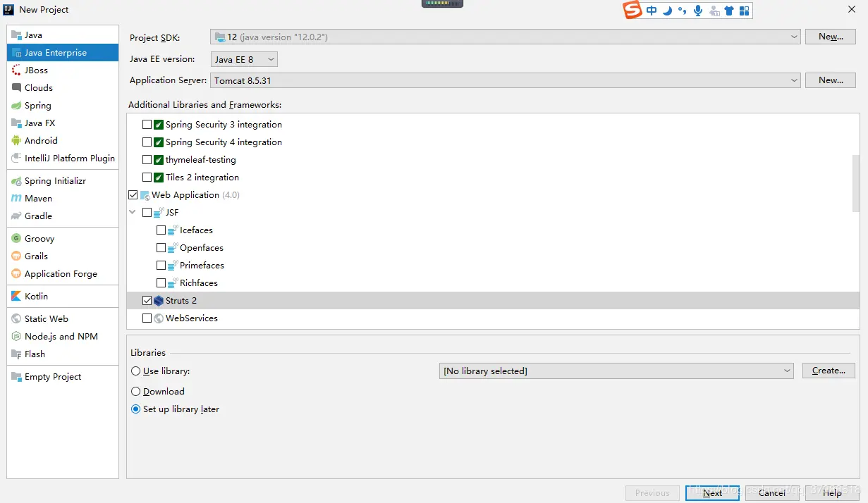Check the Tiles 2 integration box
This screenshot has height=503, width=868.
(147, 177)
